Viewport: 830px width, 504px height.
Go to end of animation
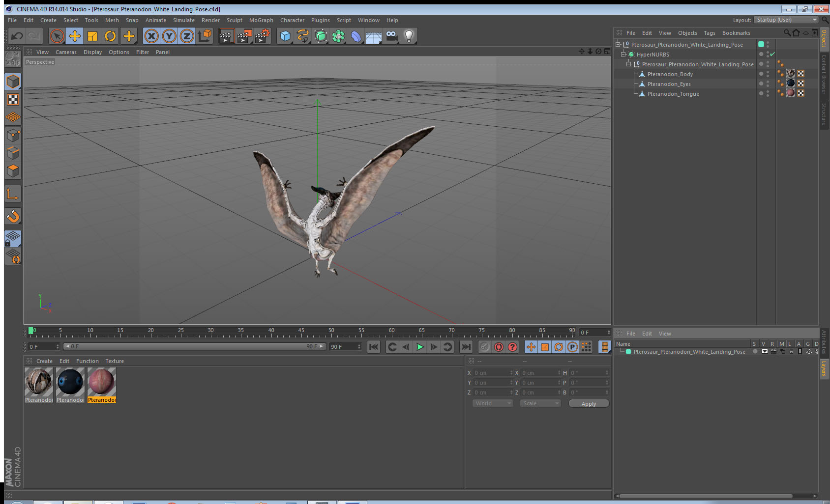point(466,347)
